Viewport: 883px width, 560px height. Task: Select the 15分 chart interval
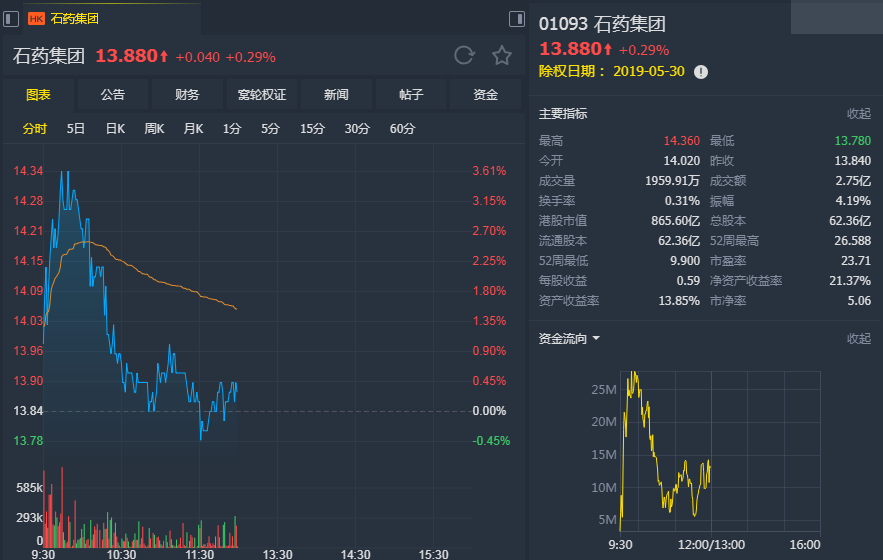click(x=313, y=129)
